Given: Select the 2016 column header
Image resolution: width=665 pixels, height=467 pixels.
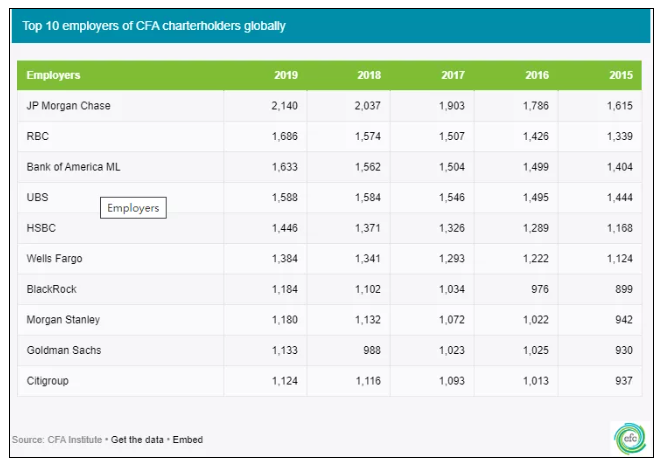Looking at the screenshot, I should (537, 75).
